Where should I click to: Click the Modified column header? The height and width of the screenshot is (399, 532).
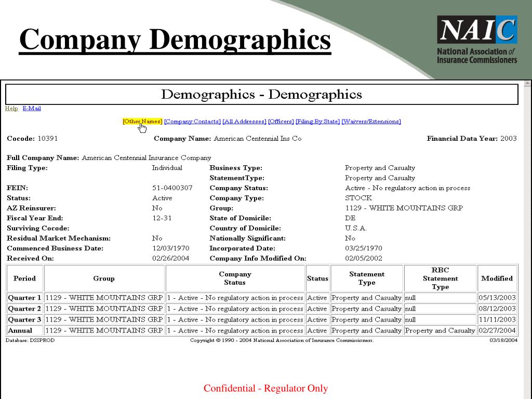pyautogui.click(x=497, y=278)
